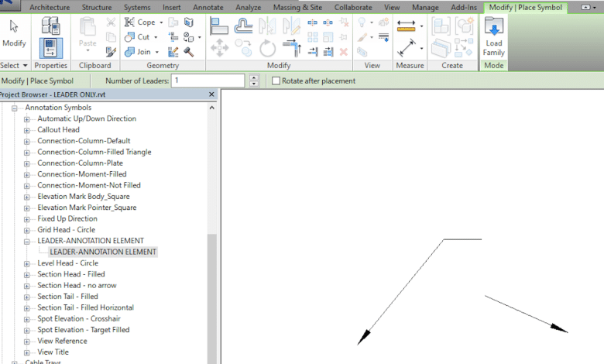Collapse the LEADER-ANNOTATION ELEMENT family node
This screenshot has width=604, height=364.
26,242
